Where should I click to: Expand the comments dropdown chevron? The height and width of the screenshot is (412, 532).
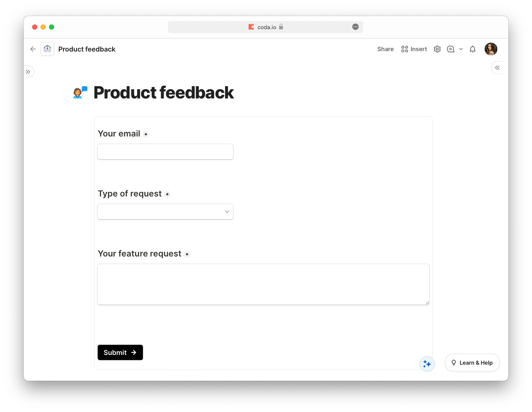click(461, 49)
